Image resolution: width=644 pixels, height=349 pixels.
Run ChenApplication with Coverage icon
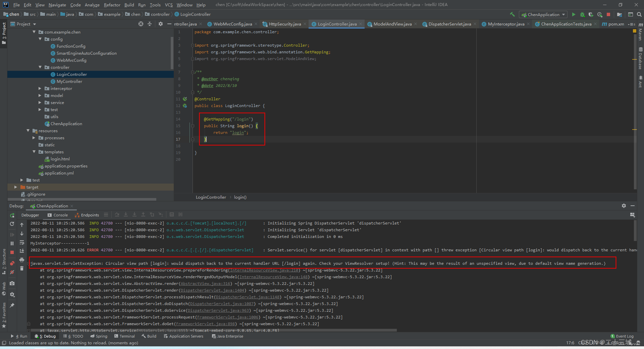click(591, 14)
